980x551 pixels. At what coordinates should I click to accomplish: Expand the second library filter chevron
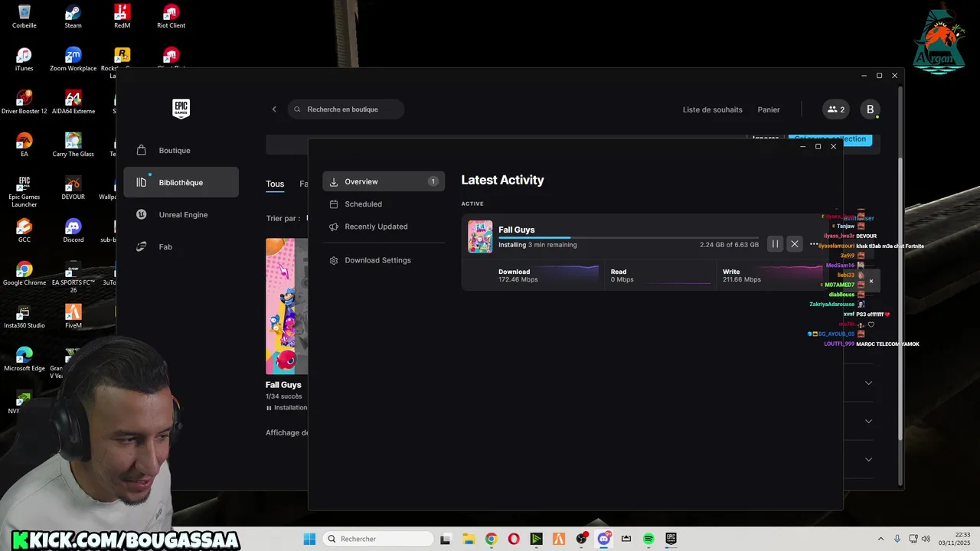pyautogui.click(x=868, y=421)
